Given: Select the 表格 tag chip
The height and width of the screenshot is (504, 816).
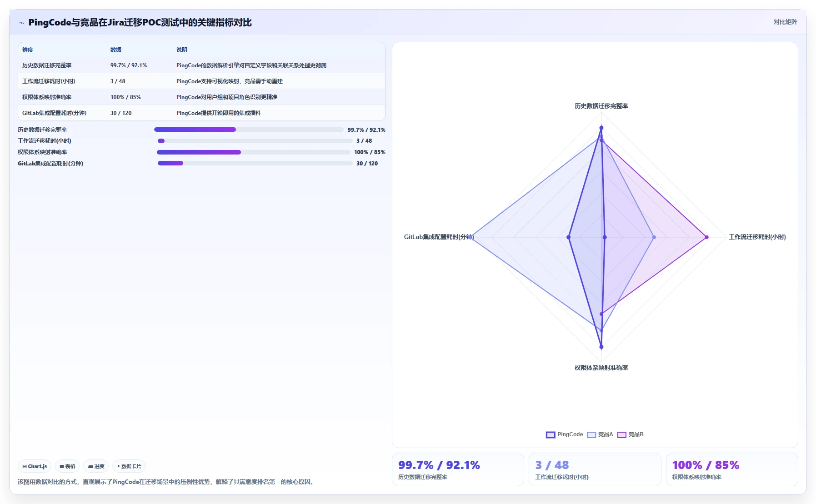Looking at the screenshot, I should [x=67, y=466].
